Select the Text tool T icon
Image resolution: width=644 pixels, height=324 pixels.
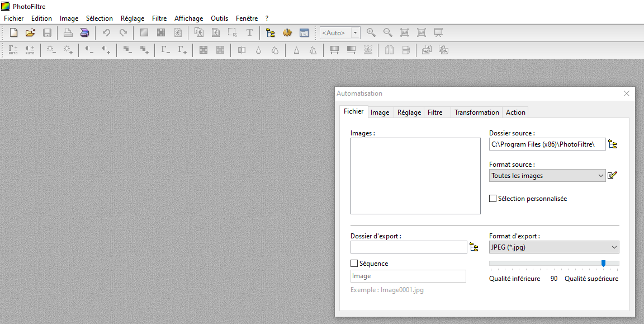tap(249, 33)
